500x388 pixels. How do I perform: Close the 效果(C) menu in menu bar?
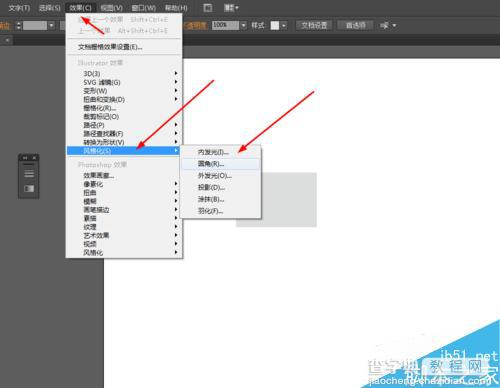80,8
